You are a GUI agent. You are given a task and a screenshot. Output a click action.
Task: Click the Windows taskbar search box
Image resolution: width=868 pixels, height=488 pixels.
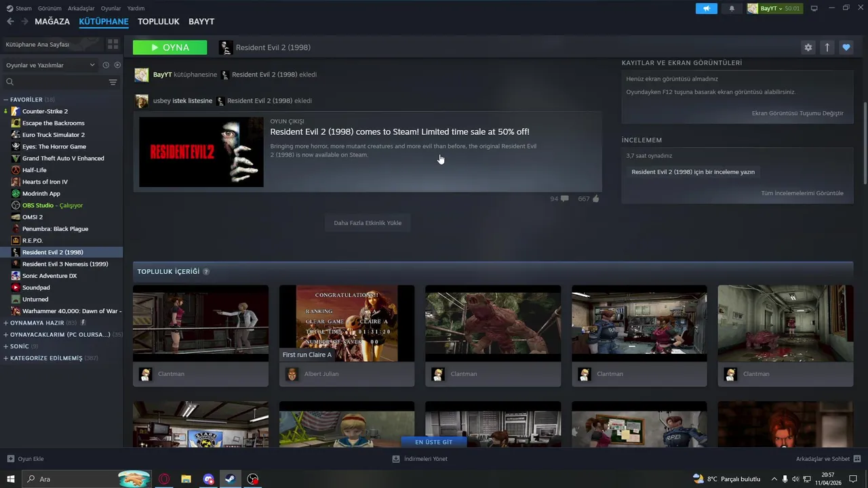pyautogui.click(x=87, y=479)
